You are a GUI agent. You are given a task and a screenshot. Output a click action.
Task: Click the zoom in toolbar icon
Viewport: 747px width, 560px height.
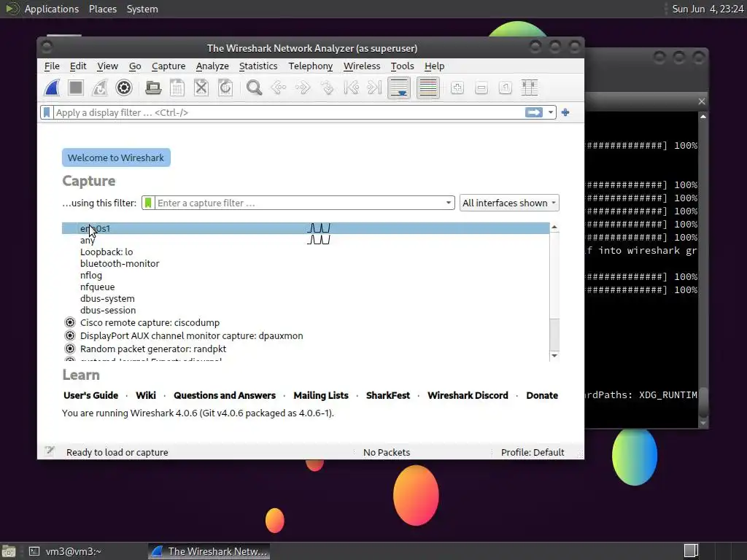pyautogui.click(x=457, y=87)
